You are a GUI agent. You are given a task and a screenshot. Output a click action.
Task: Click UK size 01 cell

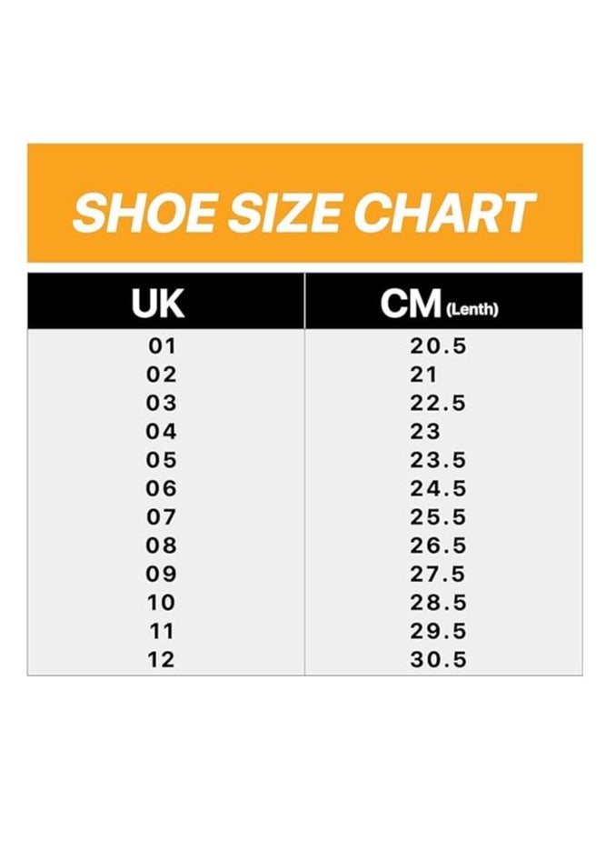point(162,346)
